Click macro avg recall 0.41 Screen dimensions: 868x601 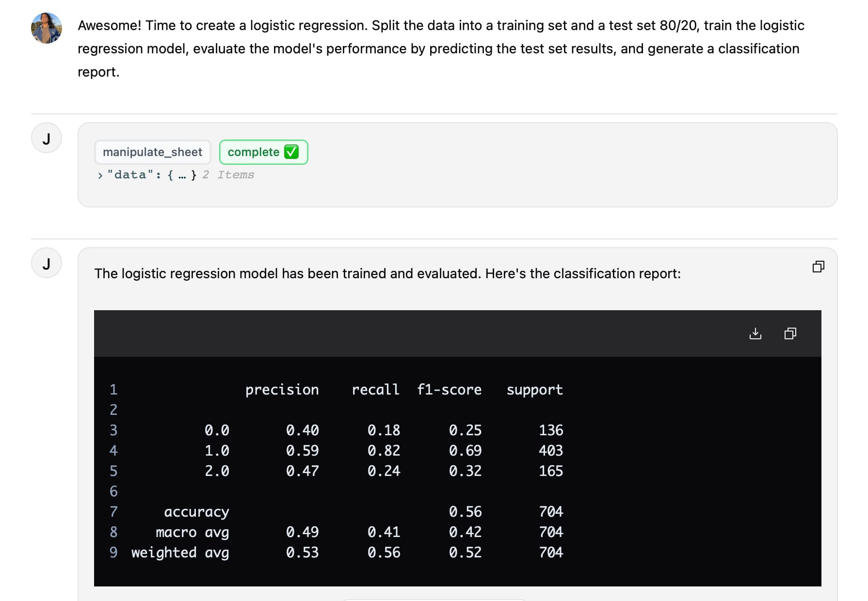(x=384, y=532)
